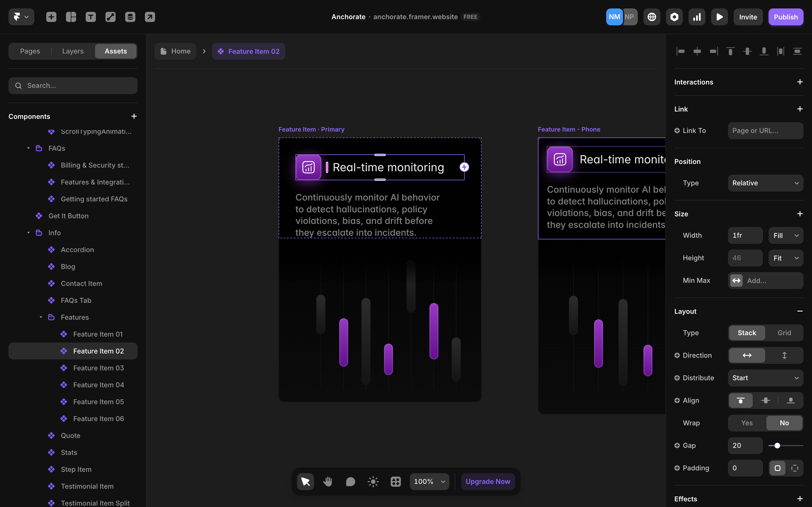Image resolution: width=812 pixels, height=507 pixels.
Task: Open the Distribute Start dropdown
Action: click(765, 377)
